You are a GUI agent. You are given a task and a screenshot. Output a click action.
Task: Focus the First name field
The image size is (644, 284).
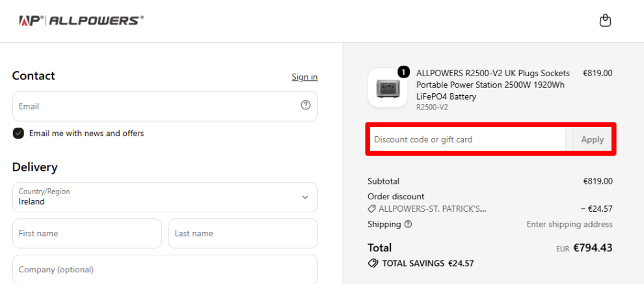[x=87, y=233]
